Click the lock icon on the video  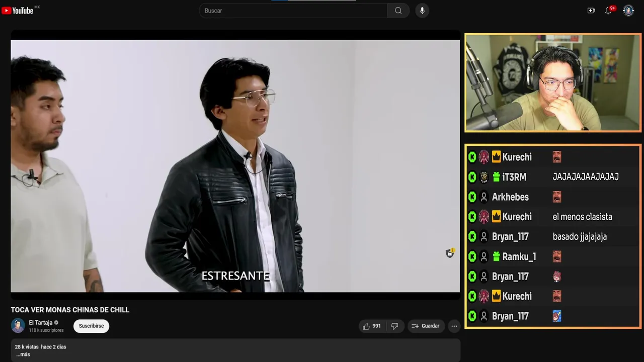[450, 253]
